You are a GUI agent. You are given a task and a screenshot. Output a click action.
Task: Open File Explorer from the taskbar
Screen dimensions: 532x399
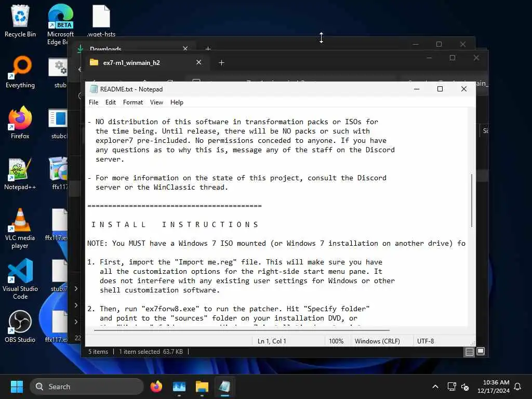click(202, 387)
